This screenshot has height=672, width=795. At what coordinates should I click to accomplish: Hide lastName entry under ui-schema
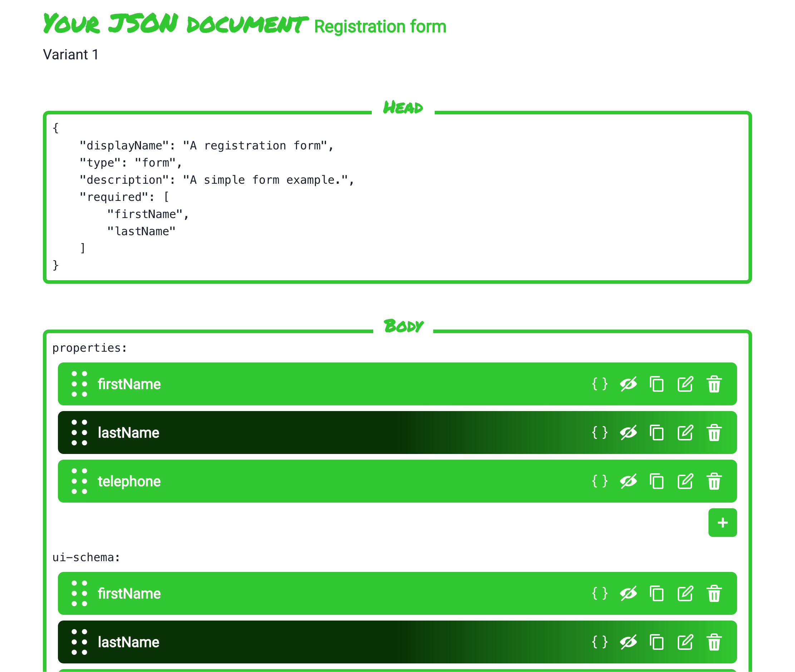628,642
